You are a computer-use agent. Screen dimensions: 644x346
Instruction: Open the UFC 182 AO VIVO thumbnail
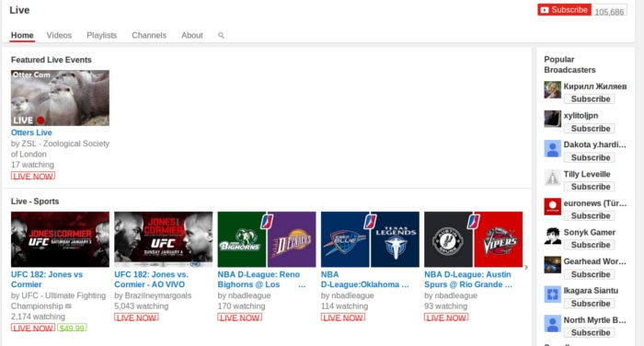click(x=164, y=239)
